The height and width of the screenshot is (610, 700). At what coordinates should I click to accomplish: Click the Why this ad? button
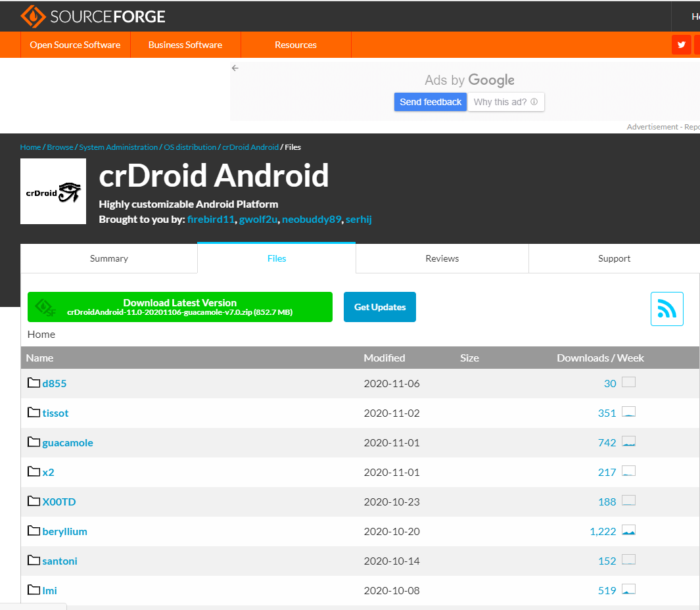tap(506, 102)
